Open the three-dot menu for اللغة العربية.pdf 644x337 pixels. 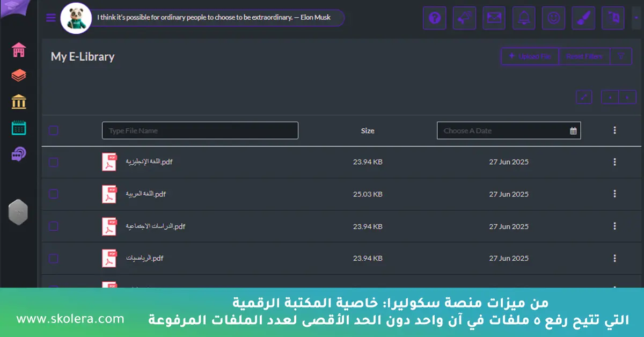click(614, 194)
